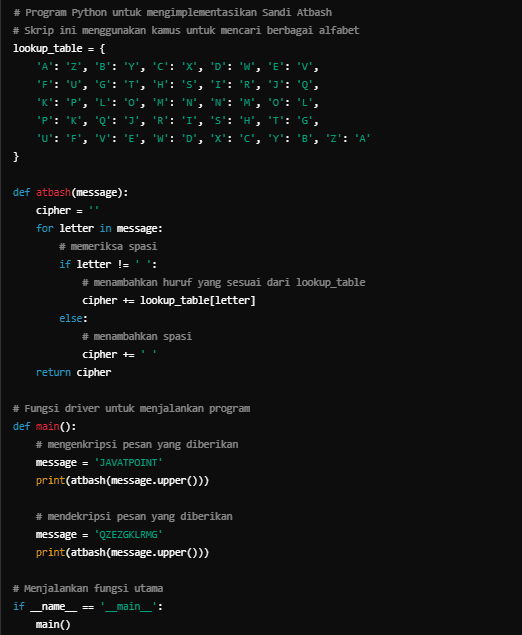522x635 pixels.
Task: Click the line if __name__ == '__main__':
Action: (88, 606)
